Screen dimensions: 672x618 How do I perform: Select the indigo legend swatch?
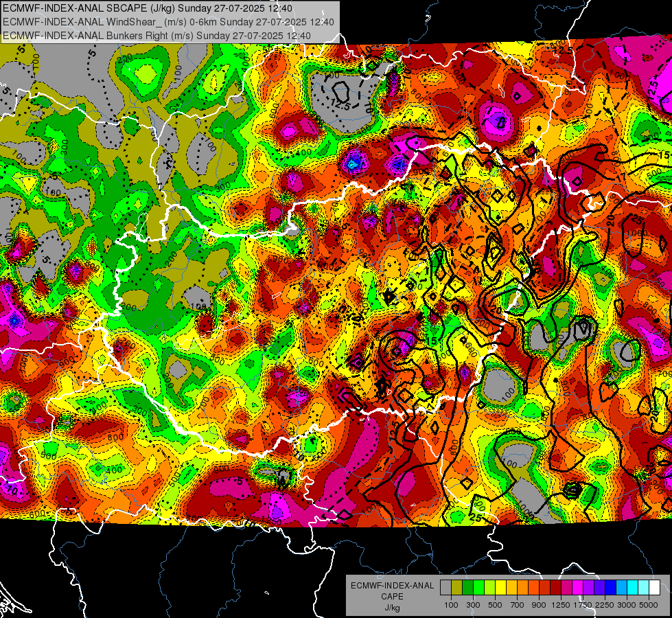[599, 588]
